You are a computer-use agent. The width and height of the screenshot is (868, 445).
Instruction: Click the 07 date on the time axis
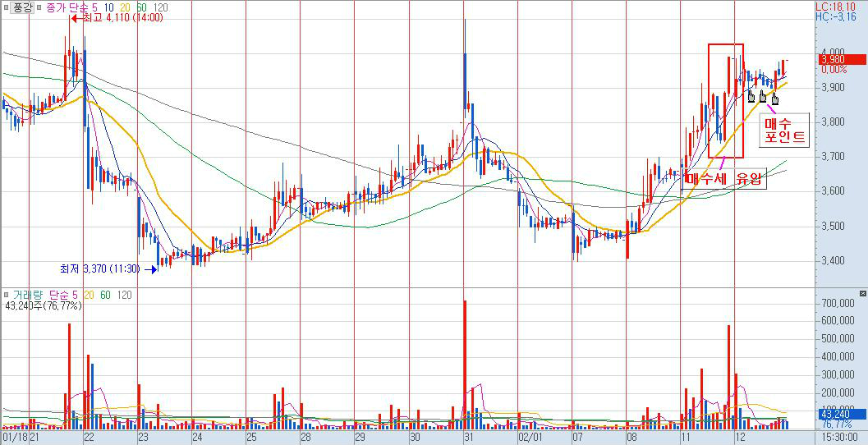tap(577, 438)
